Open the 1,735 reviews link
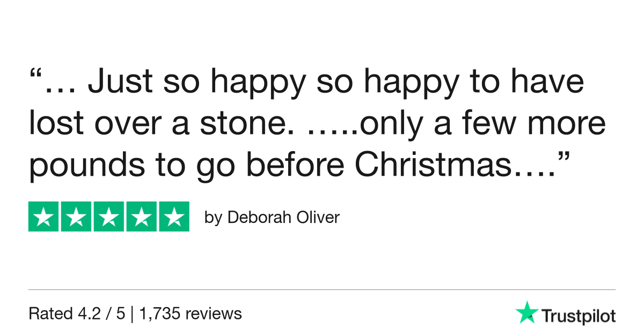The image size is (644, 336). [191, 313]
